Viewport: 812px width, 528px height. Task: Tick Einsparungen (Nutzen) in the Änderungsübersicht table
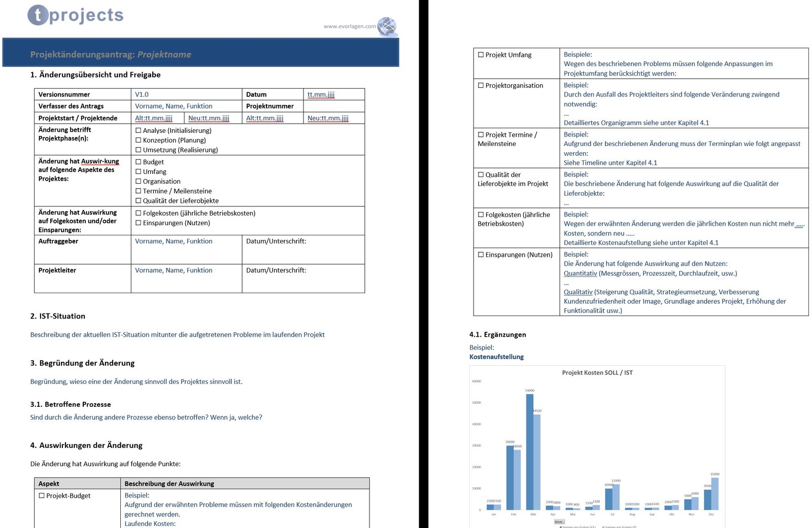point(138,223)
